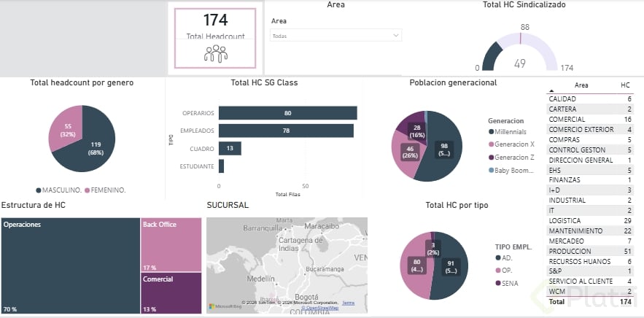Click the people headcount icon
Image resolution: width=644 pixels, height=318 pixels.
(x=216, y=53)
